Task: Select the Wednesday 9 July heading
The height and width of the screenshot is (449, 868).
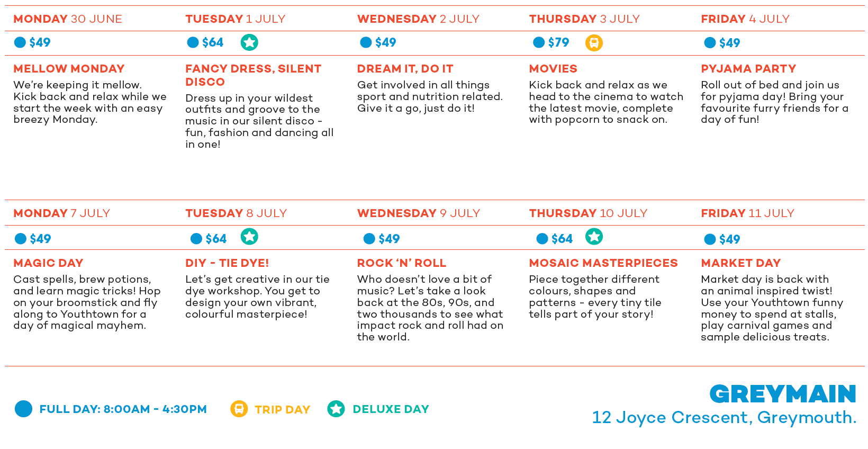Action: [x=419, y=213]
